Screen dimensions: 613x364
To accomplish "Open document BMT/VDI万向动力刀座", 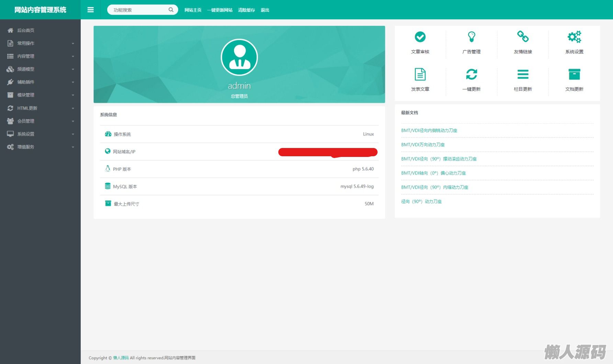I will 423,145.
